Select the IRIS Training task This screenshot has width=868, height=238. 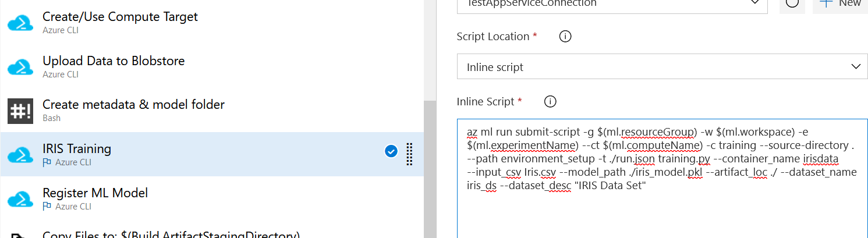pos(212,154)
